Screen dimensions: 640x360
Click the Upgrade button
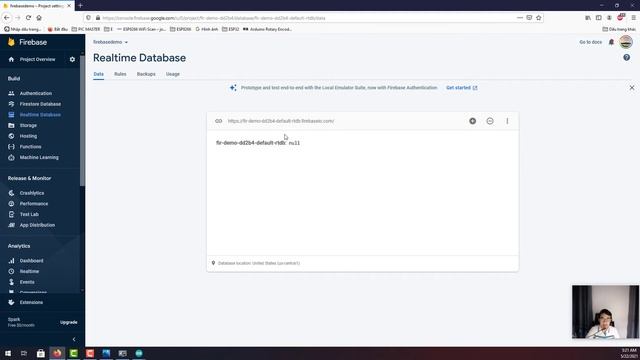pos(69,322)
